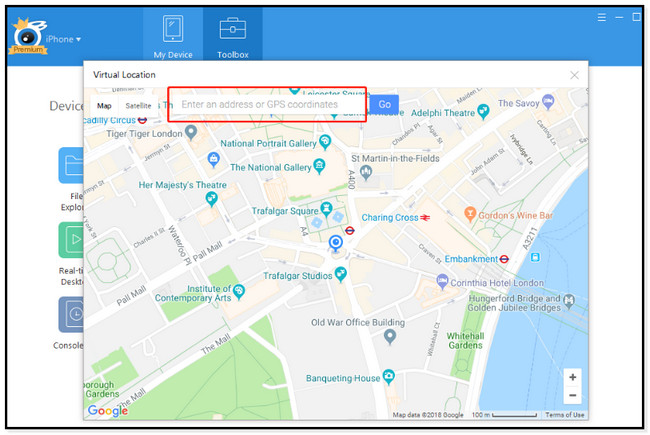Click the Charing Cross rail station icon
The width and height of the screenshot is (650, 435).
pos(425,217)
